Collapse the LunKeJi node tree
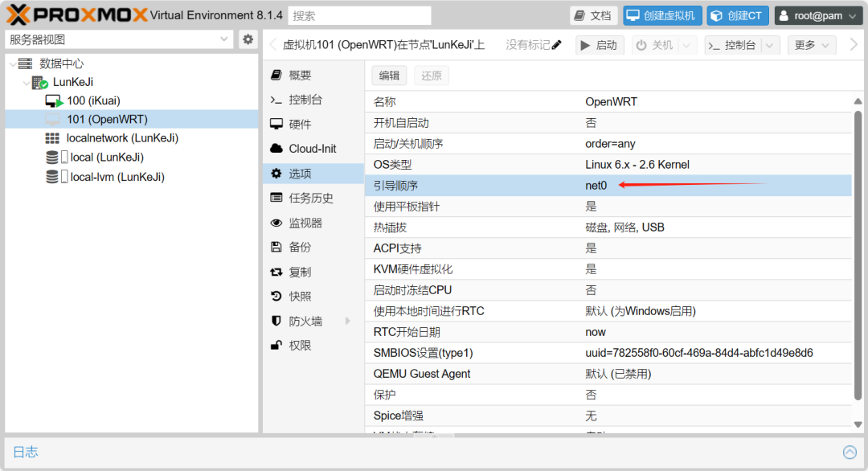868x471 pixels. point(26,83)
